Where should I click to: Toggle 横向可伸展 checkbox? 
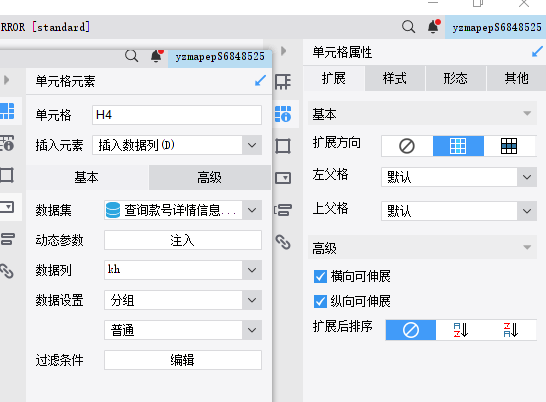pyautogui.click(x=320, y=277)
